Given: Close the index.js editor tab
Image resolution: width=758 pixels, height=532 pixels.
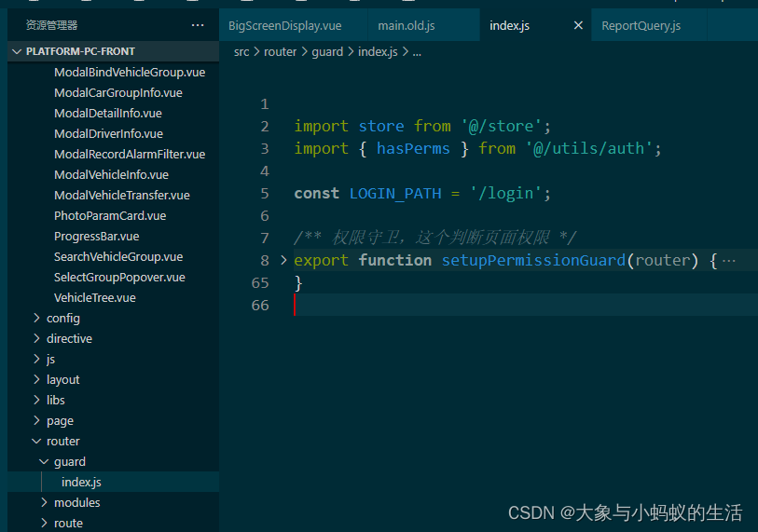Looking at the screenshot, I should (x=578, y=25).
